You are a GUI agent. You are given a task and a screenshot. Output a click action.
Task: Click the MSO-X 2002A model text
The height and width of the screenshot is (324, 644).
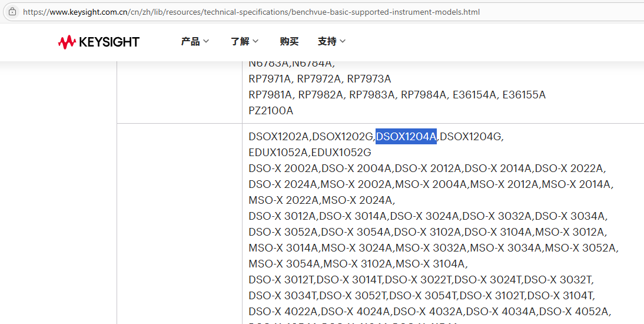[356, 184]
